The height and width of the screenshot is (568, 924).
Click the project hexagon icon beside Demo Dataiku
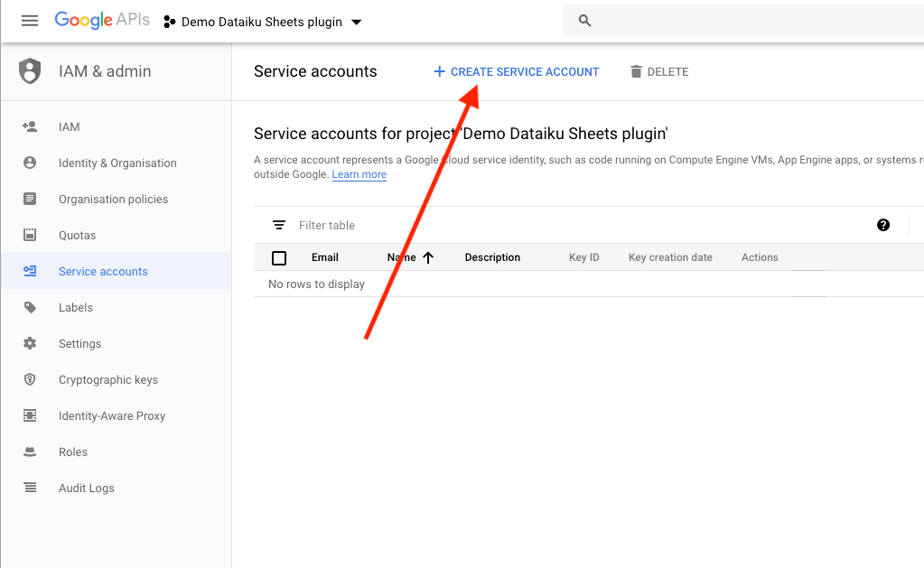tap(170, 22)
